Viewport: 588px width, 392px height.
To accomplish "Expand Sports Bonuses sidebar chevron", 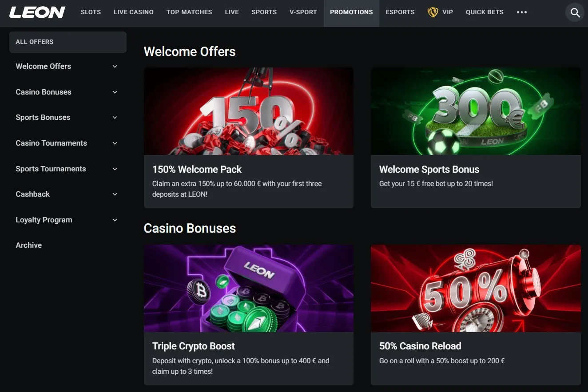I will point(115,118).
